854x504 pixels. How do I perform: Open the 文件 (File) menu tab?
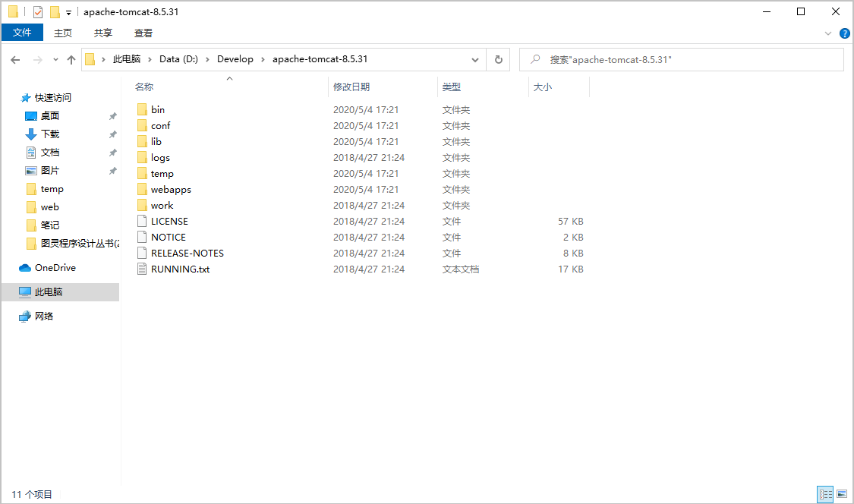point(22,33)
